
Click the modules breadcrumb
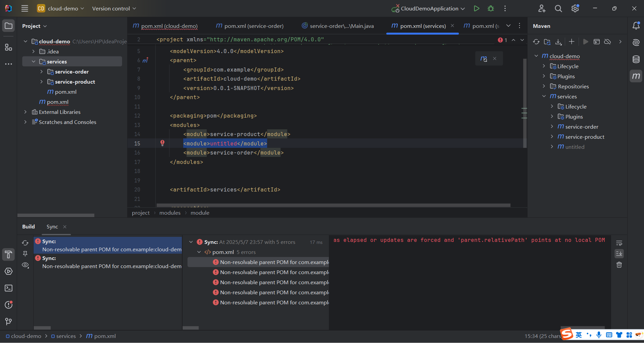170,213
